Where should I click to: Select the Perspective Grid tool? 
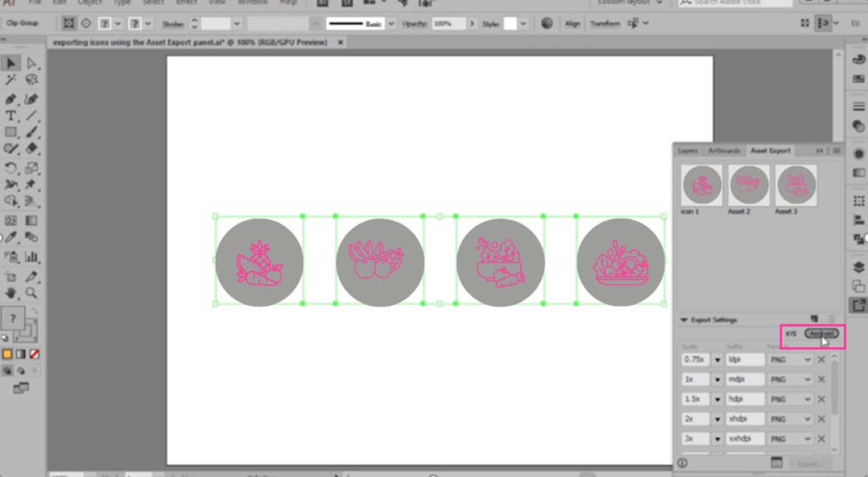point(31,201)
